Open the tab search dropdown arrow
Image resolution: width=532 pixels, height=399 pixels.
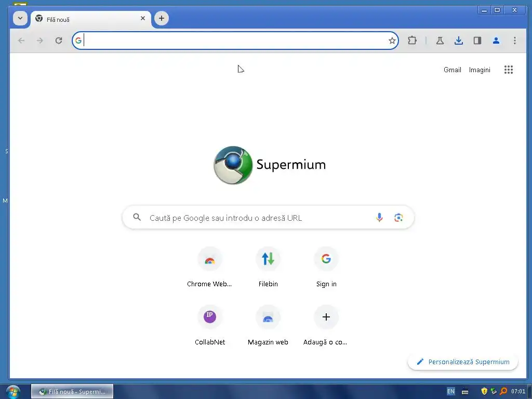tap(20, 18)
